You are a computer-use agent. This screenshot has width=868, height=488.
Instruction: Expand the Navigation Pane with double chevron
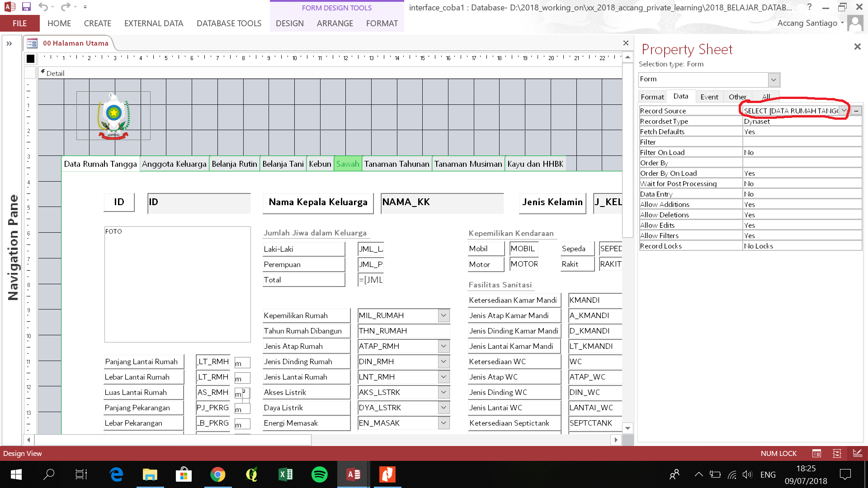click(x=9, y=44)
